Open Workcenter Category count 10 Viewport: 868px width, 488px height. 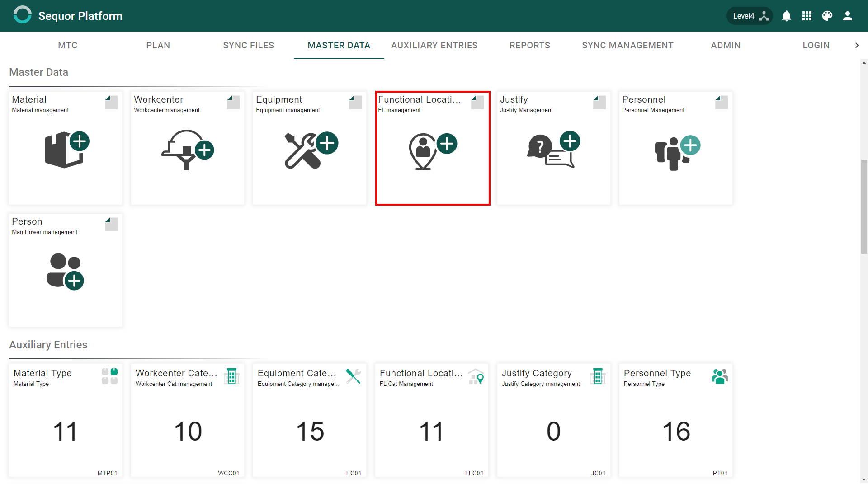coord(188,431)
